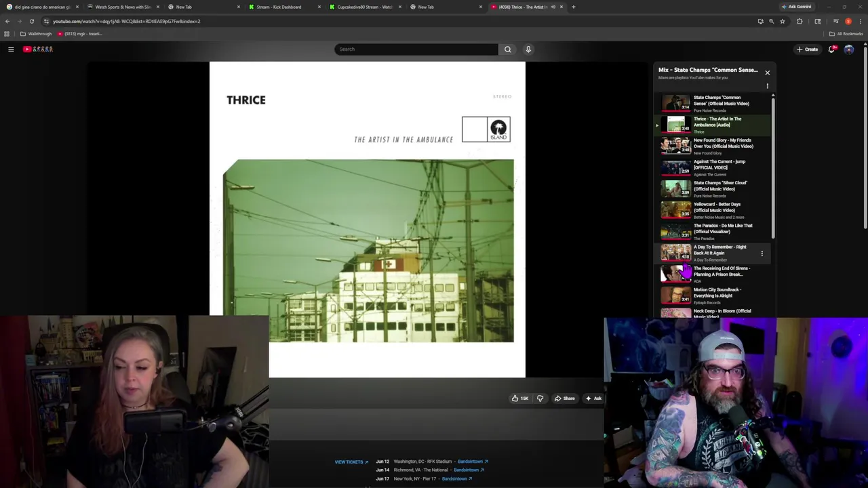Screen dimensions: 868x488
Task: Click the site info icon beside URL
Action: pos(46,21)
